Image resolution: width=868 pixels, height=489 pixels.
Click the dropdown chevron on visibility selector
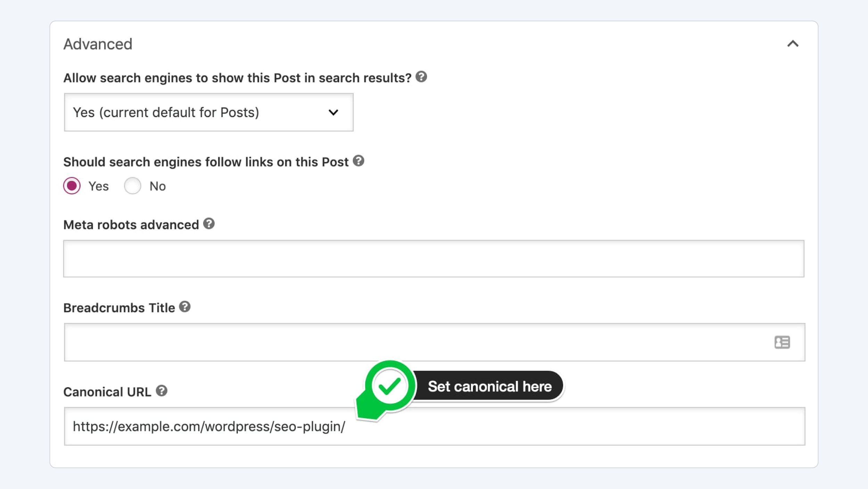(334, 112)
